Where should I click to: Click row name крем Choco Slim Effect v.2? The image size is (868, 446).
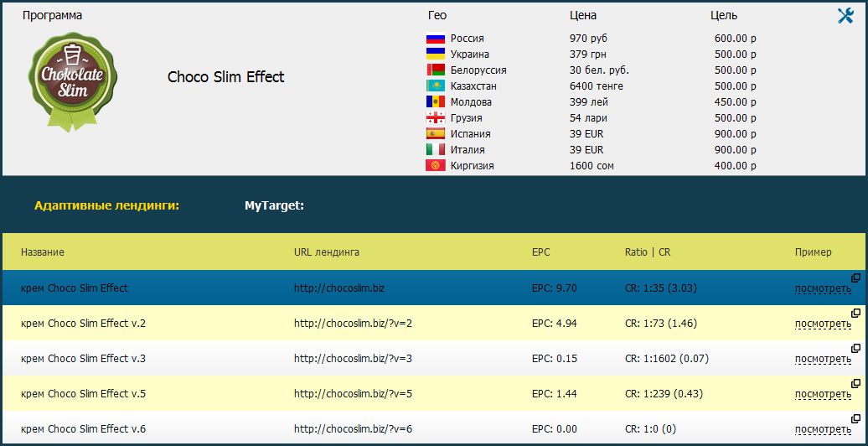click(84, 324)
